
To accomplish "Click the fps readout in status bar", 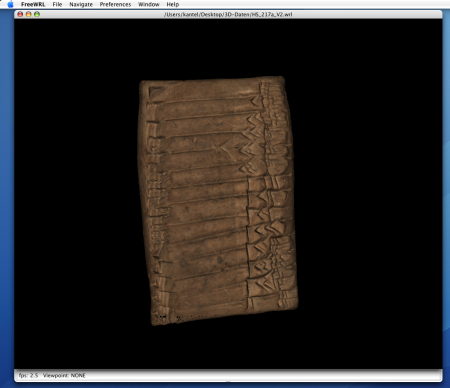I will (28, 375).
